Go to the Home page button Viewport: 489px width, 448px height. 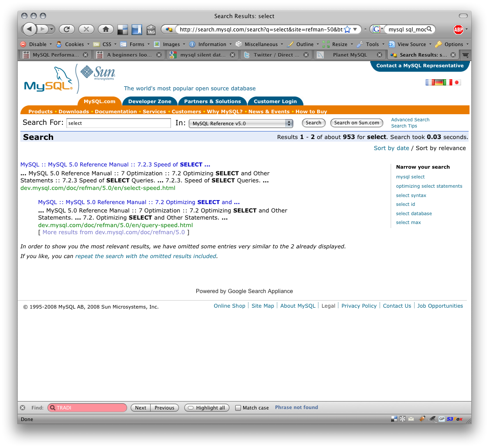(x=106, y=29)
